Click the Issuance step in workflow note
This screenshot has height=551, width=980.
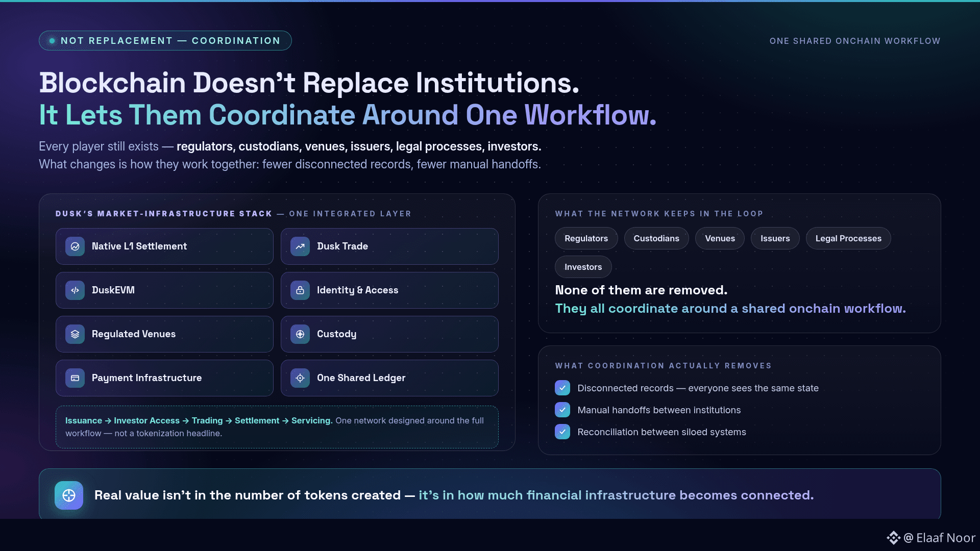tap(84, 420)
